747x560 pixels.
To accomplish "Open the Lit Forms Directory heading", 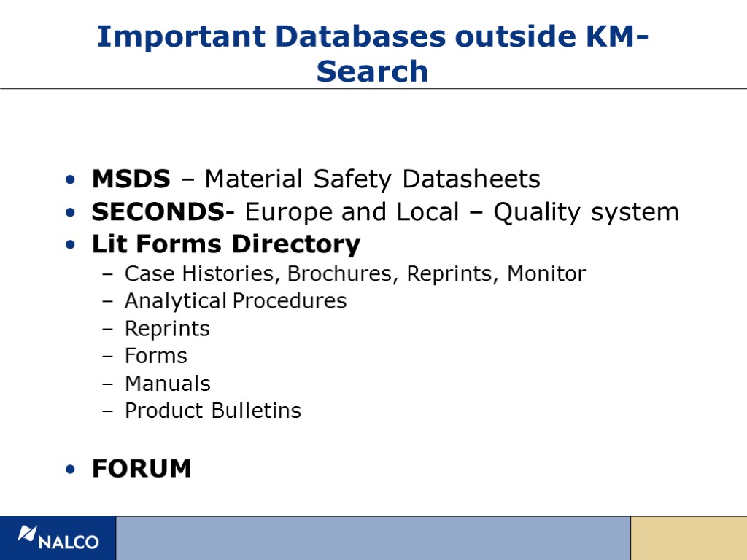I will (226, 244).
